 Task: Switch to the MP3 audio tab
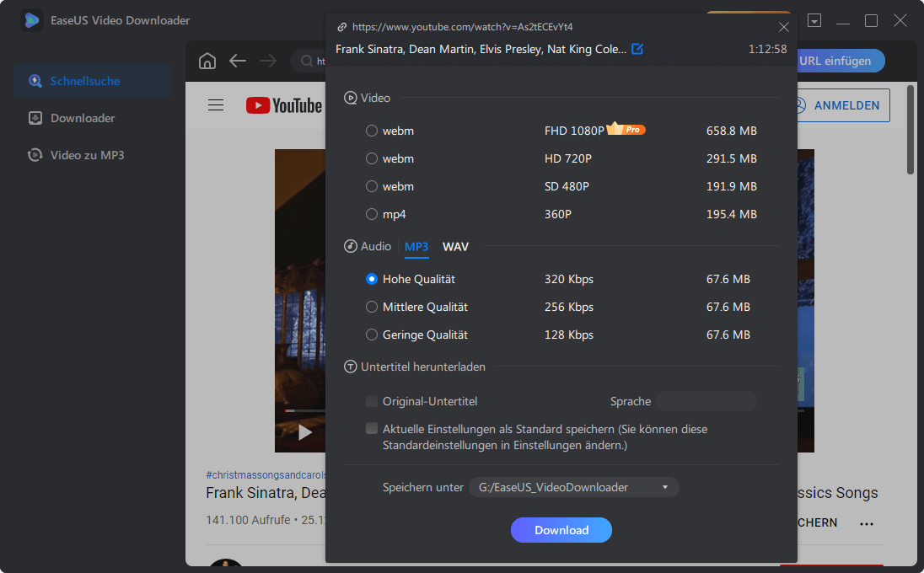click(x=416, y=247)
